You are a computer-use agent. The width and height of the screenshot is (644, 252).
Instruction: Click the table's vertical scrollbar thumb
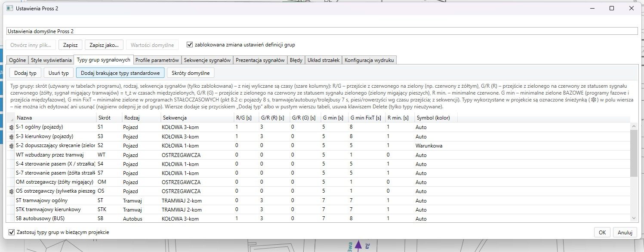(x=634, y=153)
